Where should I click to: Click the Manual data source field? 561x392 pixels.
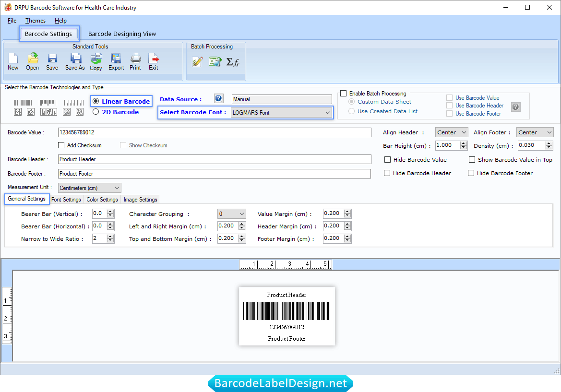point(282,99)
